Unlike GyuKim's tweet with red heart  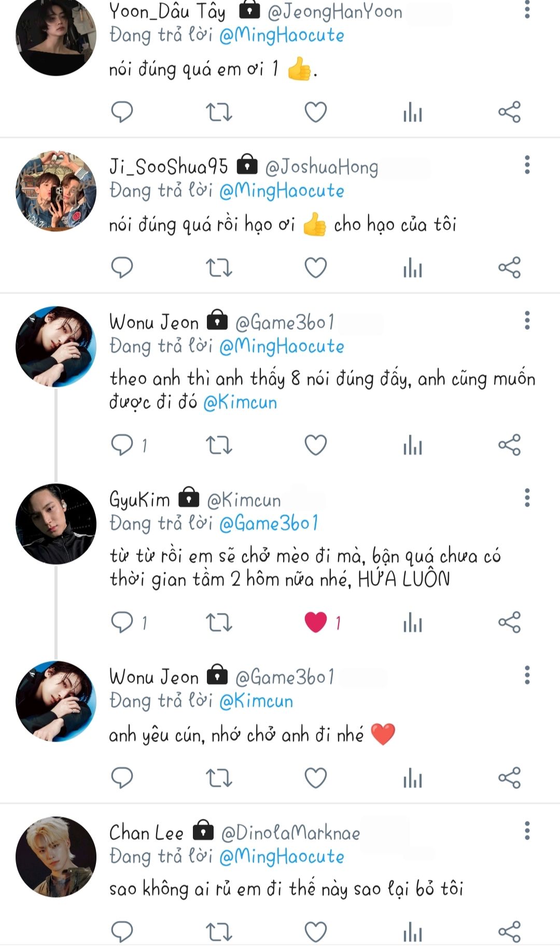coord(315,622)
